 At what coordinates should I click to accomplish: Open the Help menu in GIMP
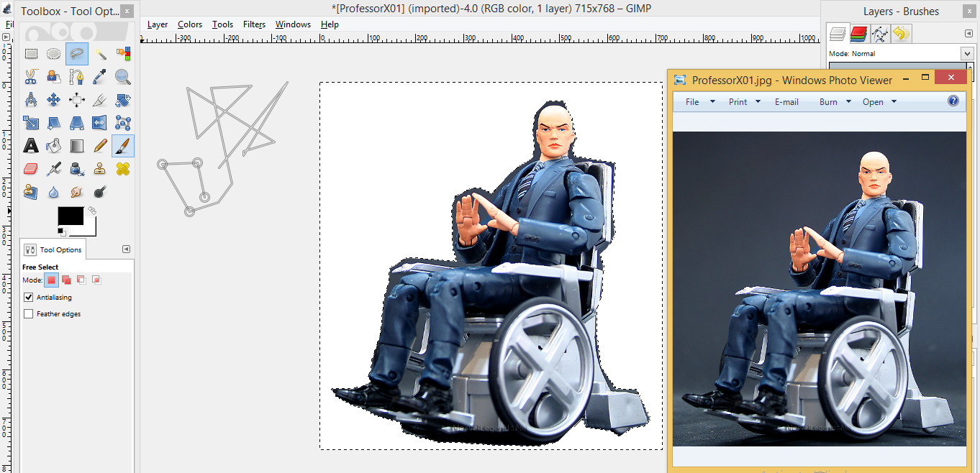330,24
